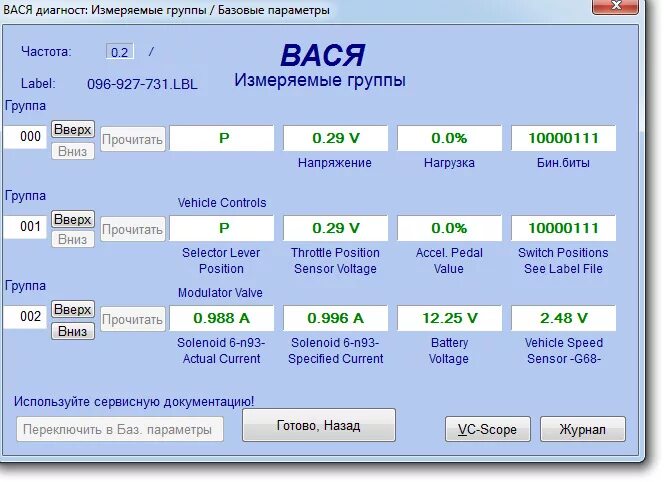Click Переключить в Баз. параметры

120,429
